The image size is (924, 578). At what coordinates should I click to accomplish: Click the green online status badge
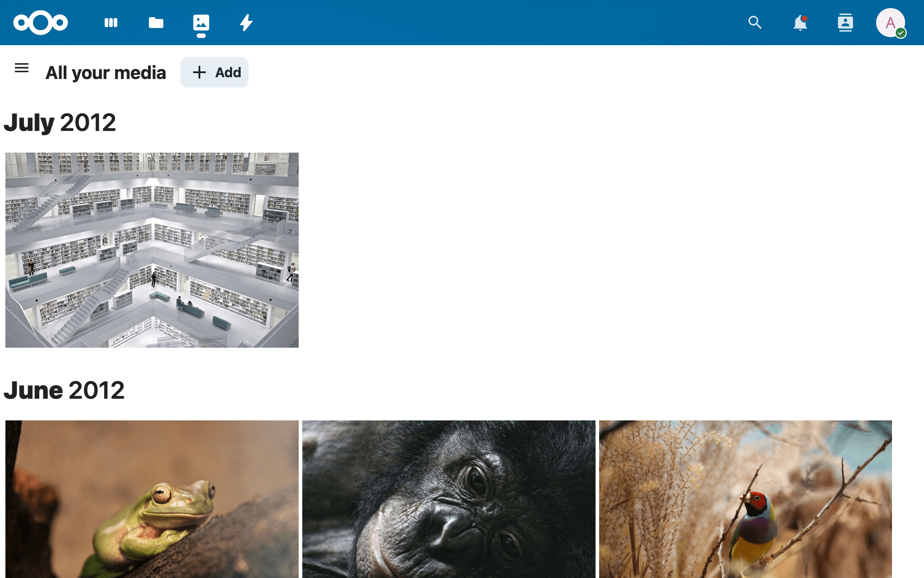[901, 33]
